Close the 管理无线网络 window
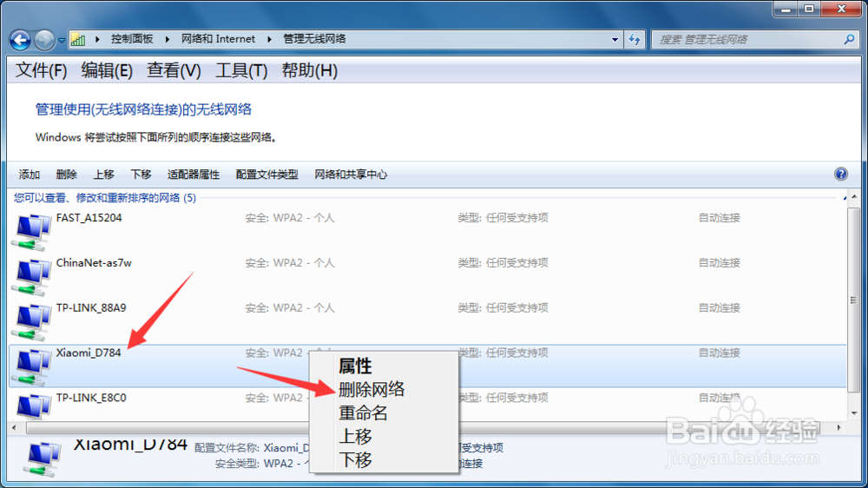 (841, 9)
